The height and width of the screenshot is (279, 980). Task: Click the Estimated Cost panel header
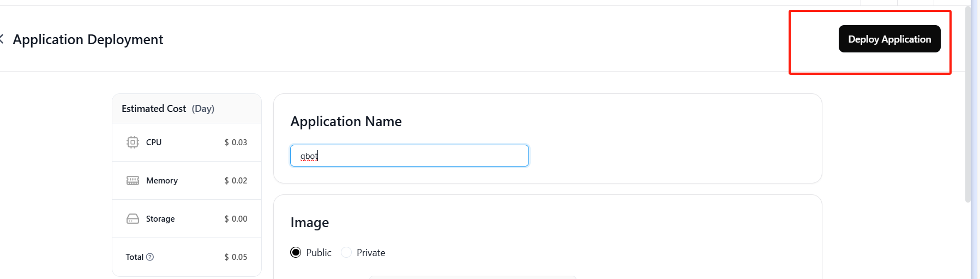pyautogui.click(x=187, y=109)
